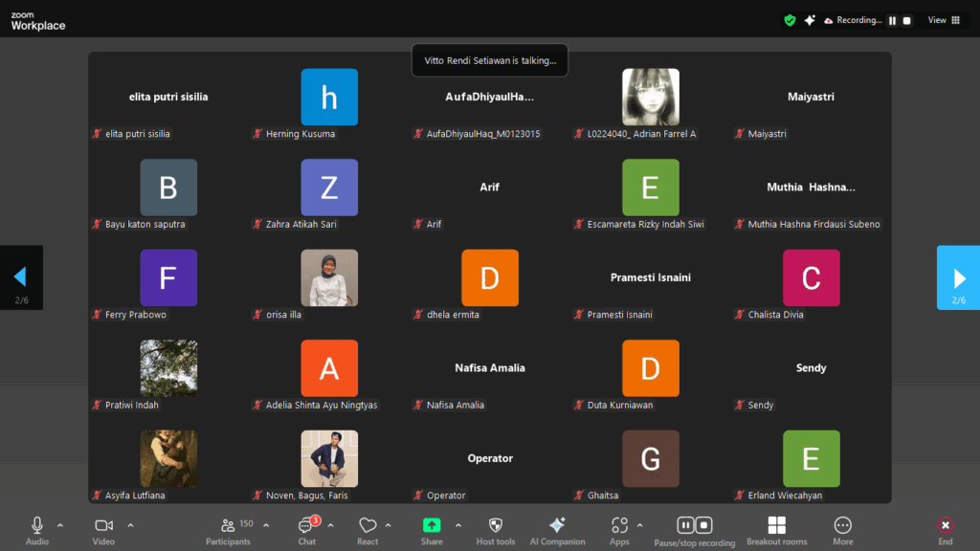This screenshot has height=551, width=980.
Task: Click Nafisa Amalia's tile
Action: tap(490, 368)
